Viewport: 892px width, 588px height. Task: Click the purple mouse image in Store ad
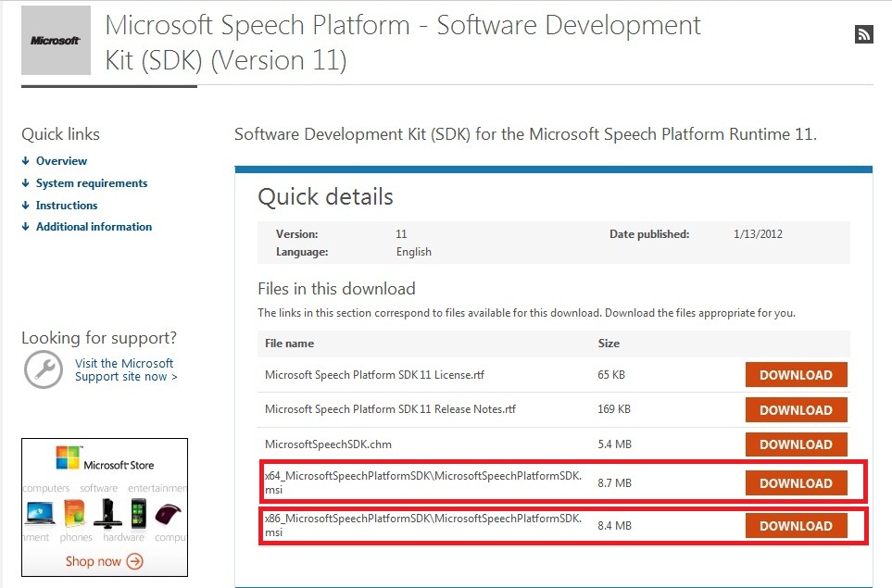click(x=168, y=515)
